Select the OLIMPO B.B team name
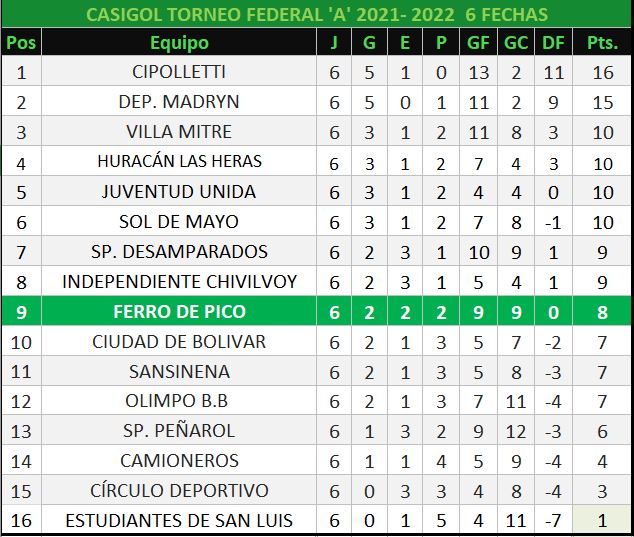Screen dimensions: 634x537 [179, 401]
